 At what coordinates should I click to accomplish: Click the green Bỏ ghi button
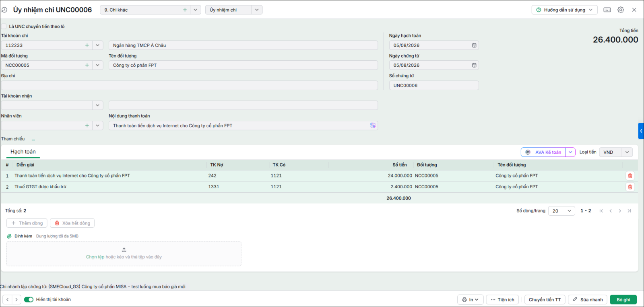pos(623,300)
